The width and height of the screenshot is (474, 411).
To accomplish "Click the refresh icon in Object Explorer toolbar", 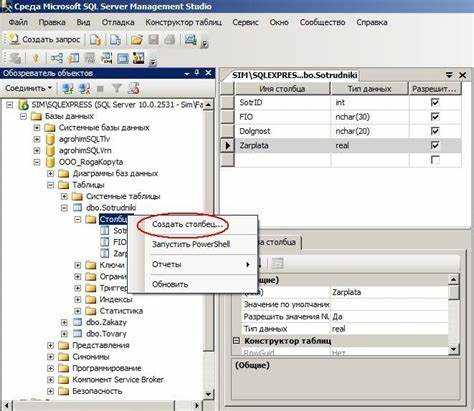I will (x=134, y=89).
